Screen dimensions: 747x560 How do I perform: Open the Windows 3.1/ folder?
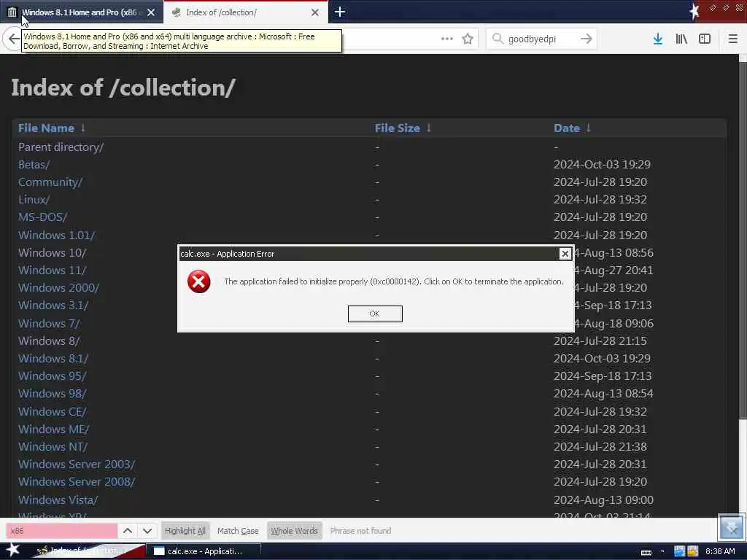tap(53, 306)
